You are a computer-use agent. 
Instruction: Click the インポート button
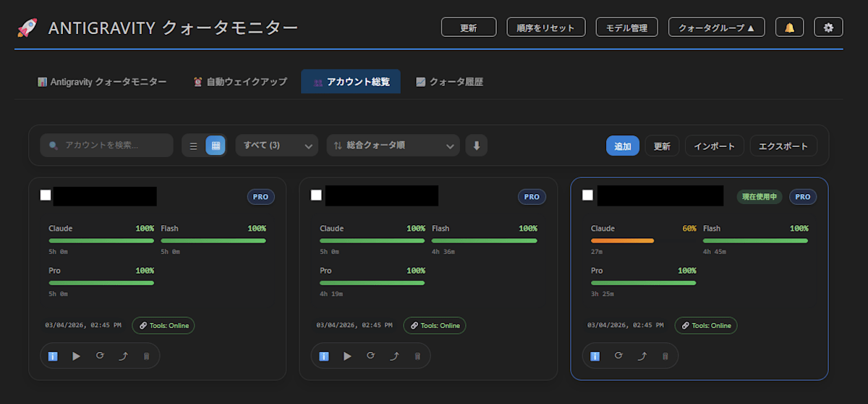coord(715,146)
